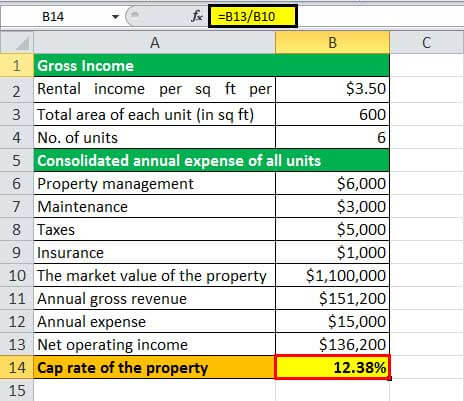Click the $1,100,000 cell
The image size is (464, 401).
point(332,275)
